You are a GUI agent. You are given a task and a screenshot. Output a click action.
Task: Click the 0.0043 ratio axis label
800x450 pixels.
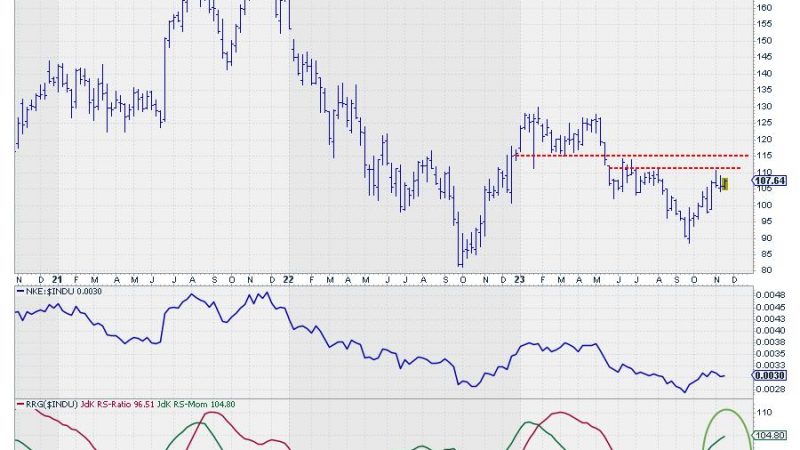tap(770, 318)
